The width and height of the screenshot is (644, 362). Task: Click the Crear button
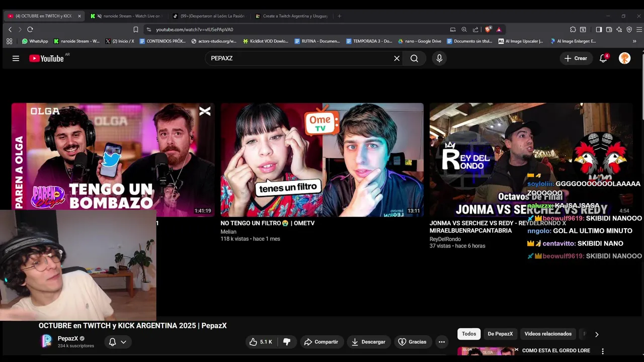click(x=576, y=58)
